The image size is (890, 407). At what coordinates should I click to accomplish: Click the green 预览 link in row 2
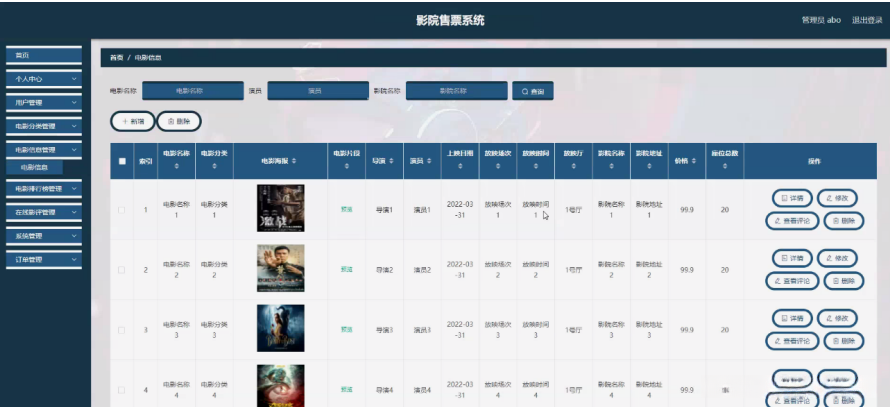pos(347,270)
